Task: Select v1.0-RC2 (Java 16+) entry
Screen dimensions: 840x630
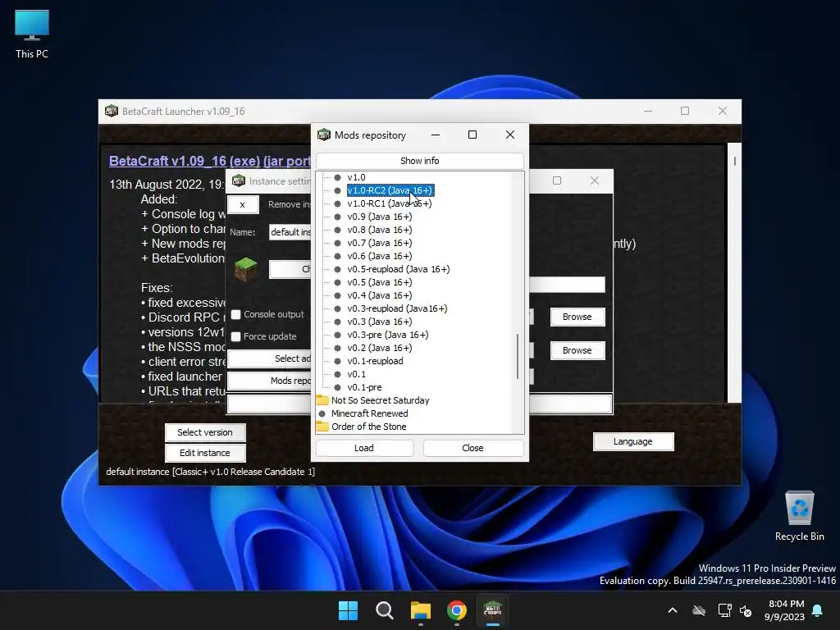Action: tap(390, 190)
